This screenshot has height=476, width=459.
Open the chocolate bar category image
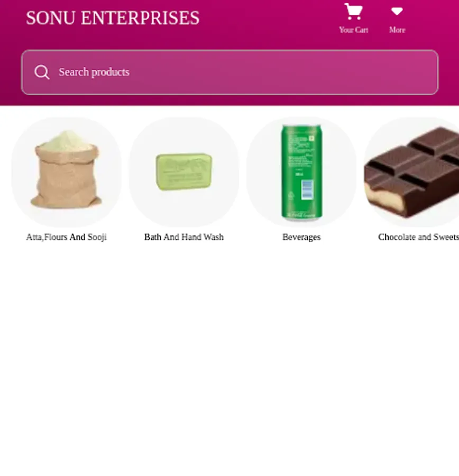coord(411,172)
